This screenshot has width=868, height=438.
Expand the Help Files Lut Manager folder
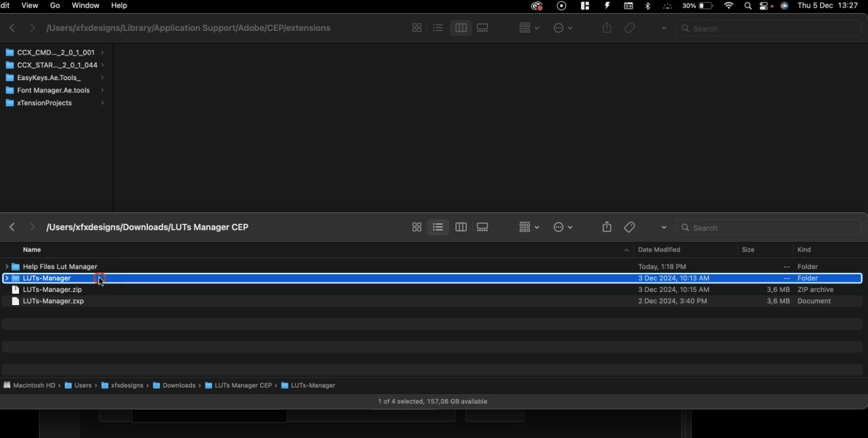7,267
